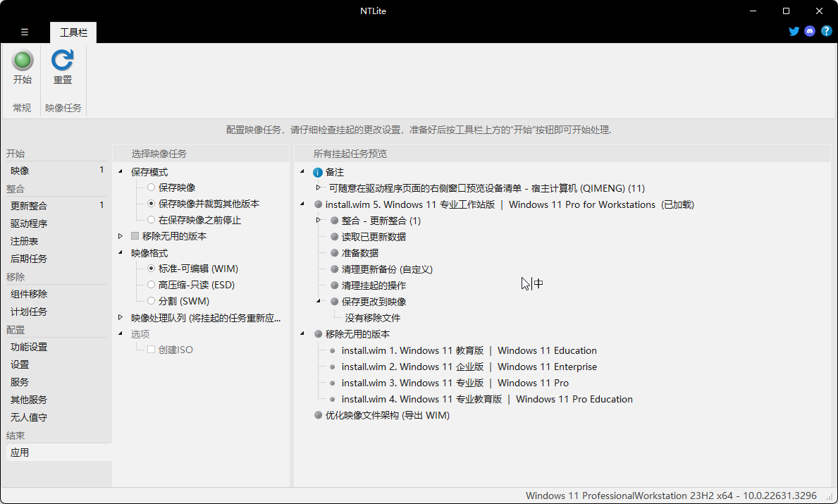Select 标准-可编辑 (WIM) format radio button
Screen dimensions: 838x504
[x=152, y=269]
